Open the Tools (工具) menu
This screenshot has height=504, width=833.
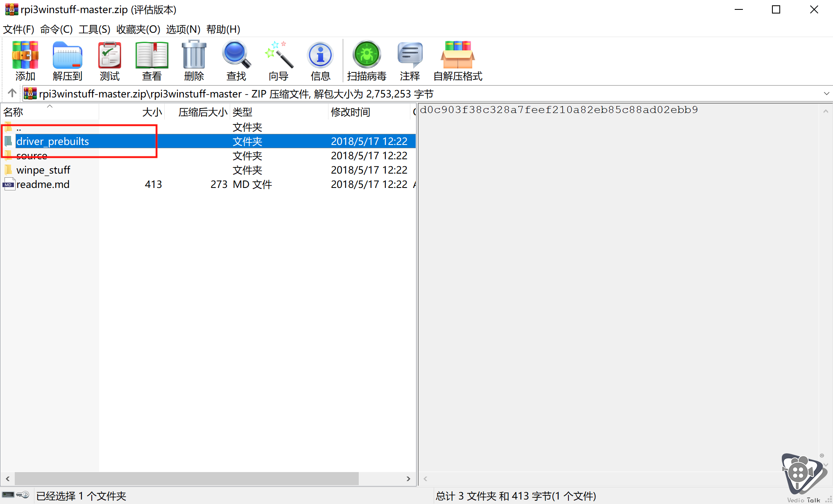coord(95,29)
